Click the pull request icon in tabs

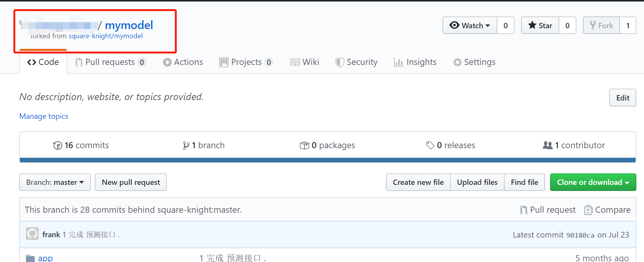point(79,62)
